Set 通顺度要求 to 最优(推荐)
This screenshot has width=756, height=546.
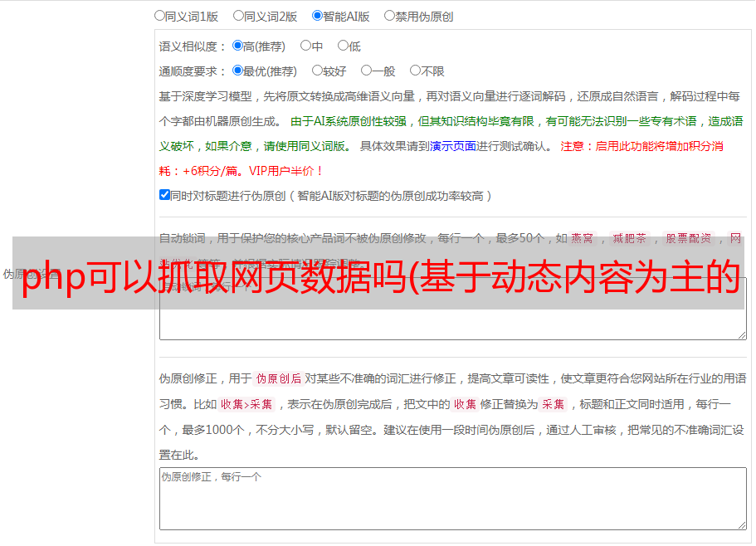237,71
